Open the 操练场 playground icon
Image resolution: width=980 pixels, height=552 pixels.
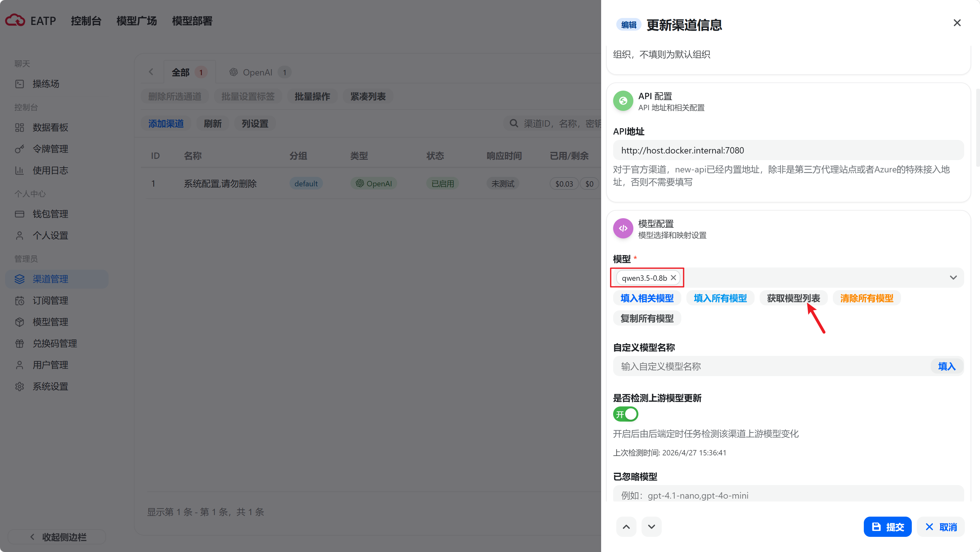(x=19, y=84)
